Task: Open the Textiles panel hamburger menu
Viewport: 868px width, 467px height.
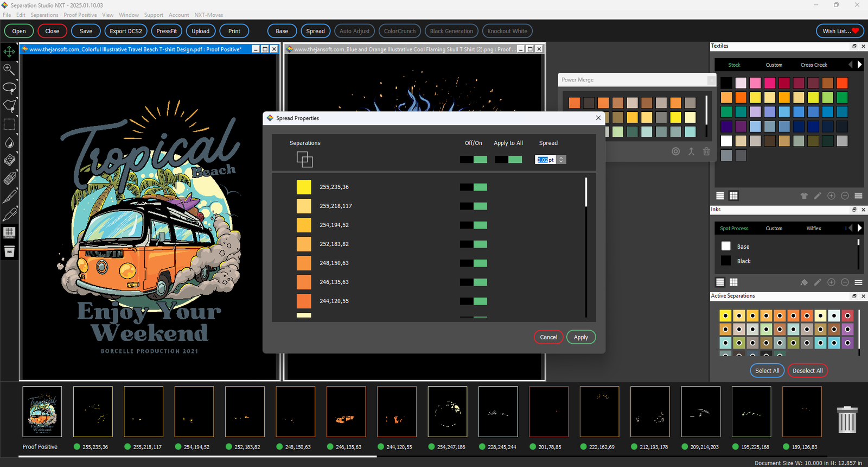Action: [x=858, y=195]
